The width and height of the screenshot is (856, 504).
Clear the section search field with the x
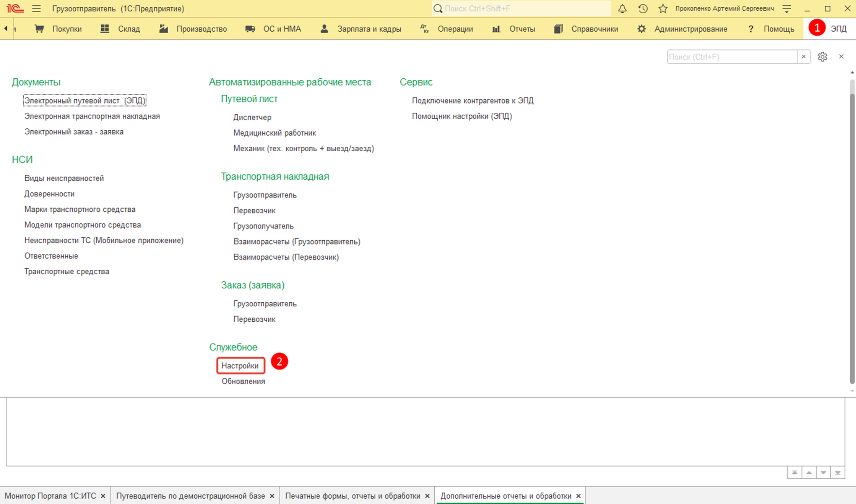(804, 57)
